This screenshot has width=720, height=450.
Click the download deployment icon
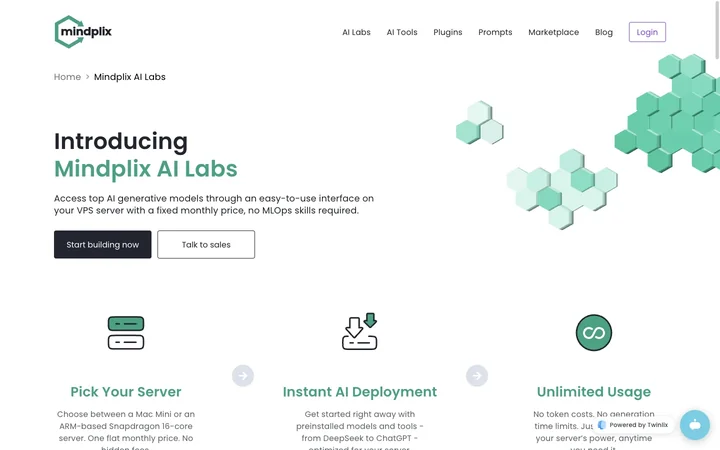(x=360, y=332)
